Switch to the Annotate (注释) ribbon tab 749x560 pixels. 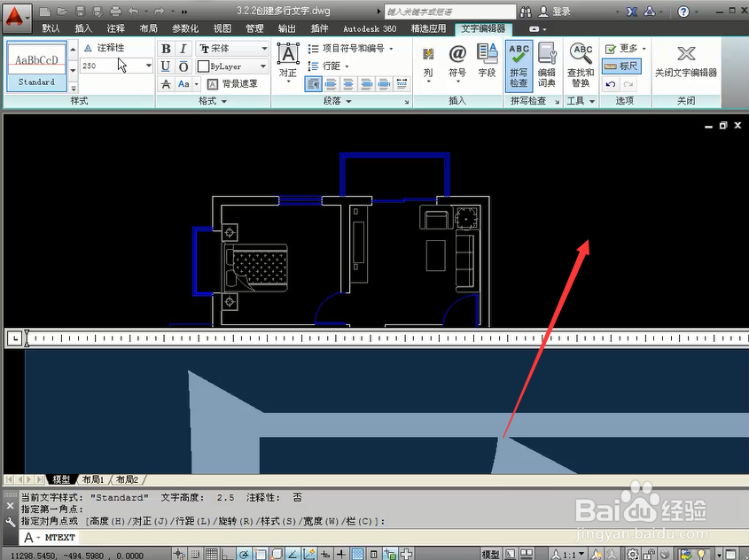pos(115,28)
